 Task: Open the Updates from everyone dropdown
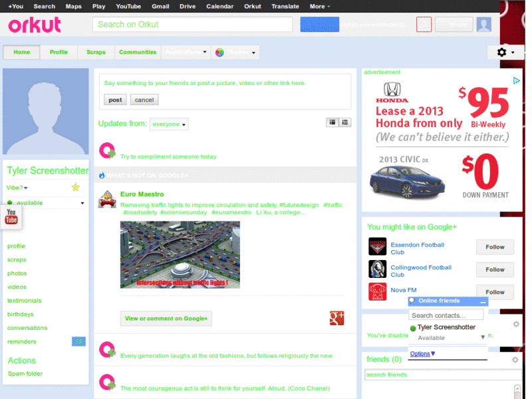pyautogui.click(x=169, y=124)
